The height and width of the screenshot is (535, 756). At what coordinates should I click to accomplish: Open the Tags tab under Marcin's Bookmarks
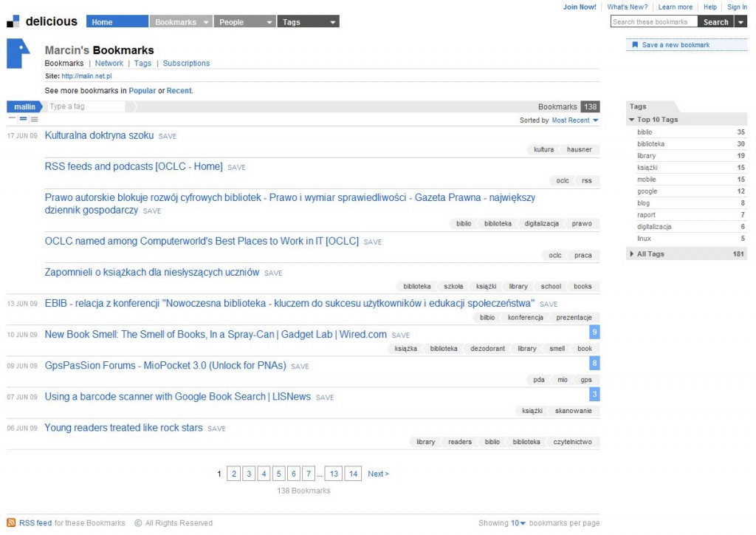tap(142, 64)
